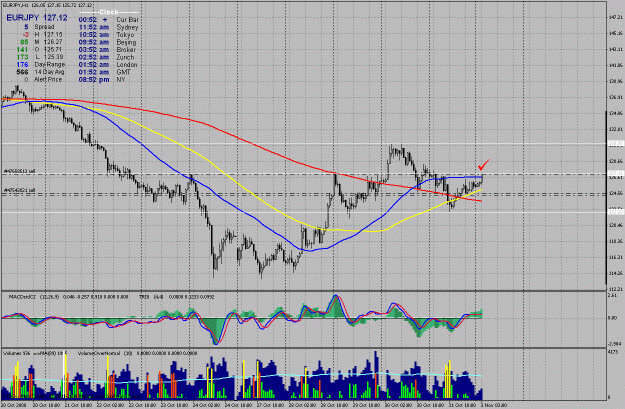Select the red check mark above the latest candle
Screen dimensions: 625x409
click(x=483, y=165)
